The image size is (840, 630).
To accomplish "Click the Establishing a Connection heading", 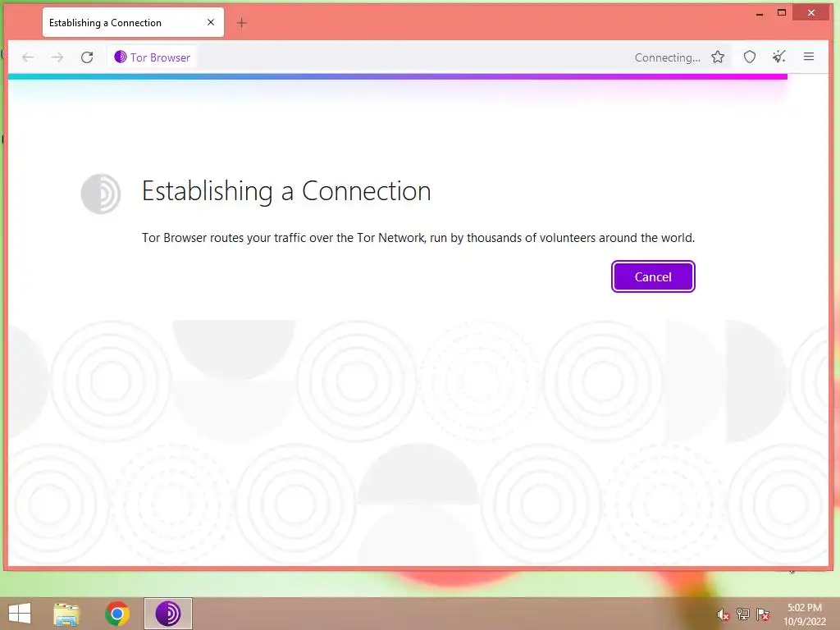I will [x=286, y=191].
